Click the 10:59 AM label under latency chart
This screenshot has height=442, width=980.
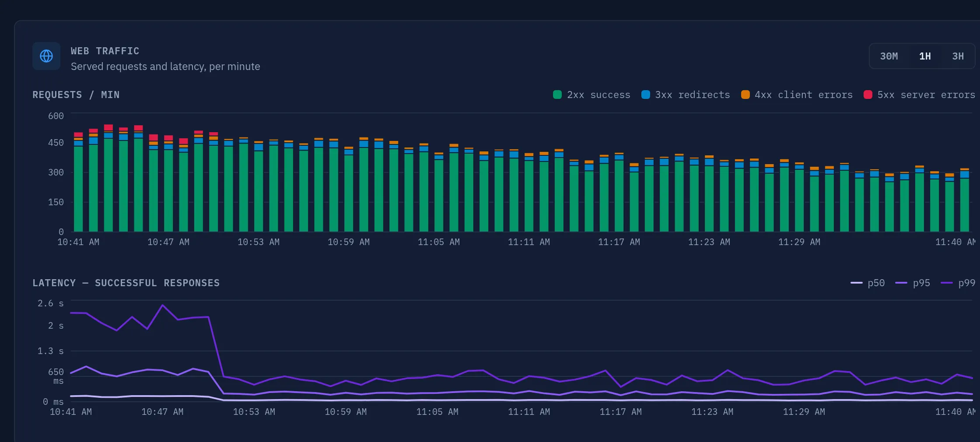pyautogui.click(x=346, y=412)
